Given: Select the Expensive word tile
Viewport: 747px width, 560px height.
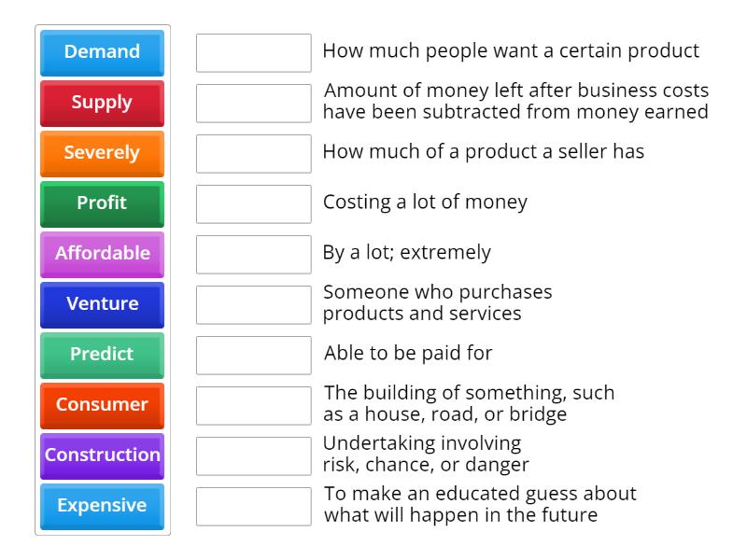Looking at the screenshot, I should click(101, 506).
